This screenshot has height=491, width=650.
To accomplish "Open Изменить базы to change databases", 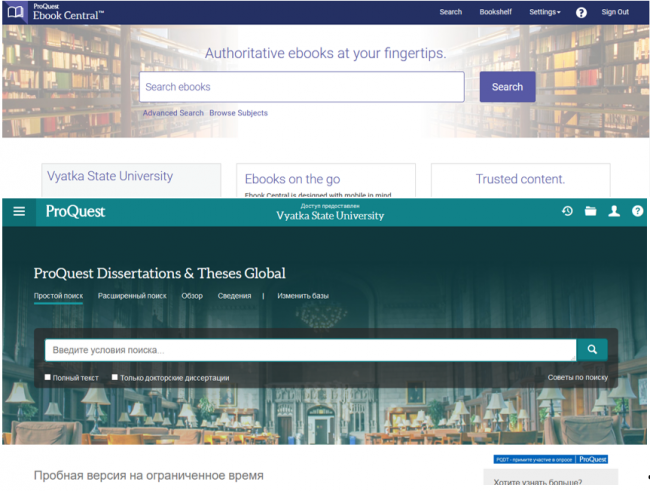I will [302, 296].
